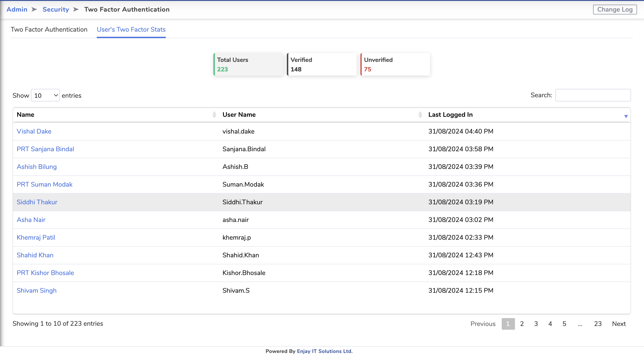Select username cell Shahid.Khan
The width and height of the screenshot is (644, 356).
click(241, 255)
